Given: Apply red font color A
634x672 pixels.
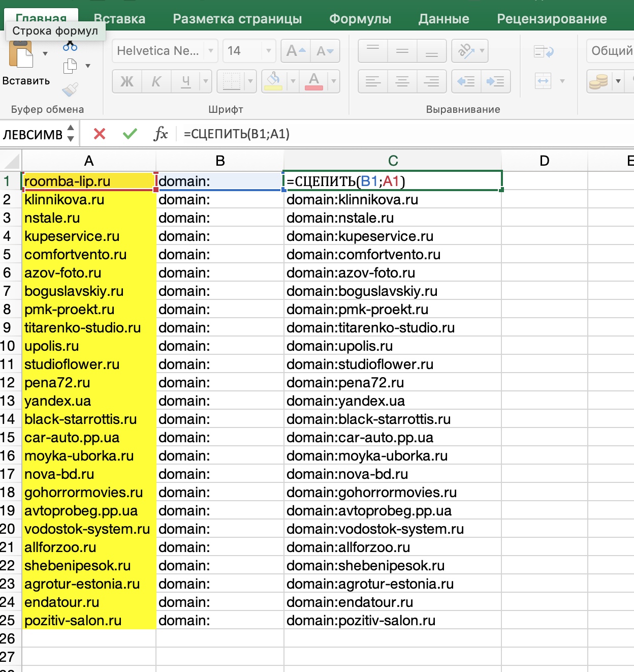Looking at the screenshot, I should pos(314,81).
